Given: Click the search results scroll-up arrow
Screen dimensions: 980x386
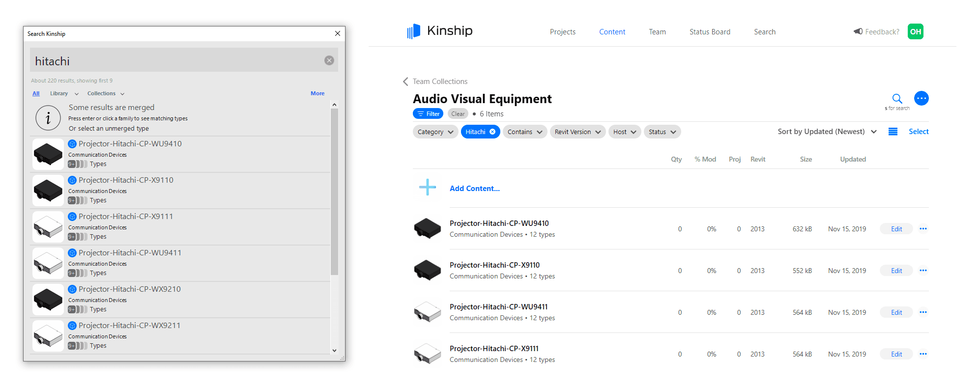Looking at the screenshot, I should coord(334,105).
